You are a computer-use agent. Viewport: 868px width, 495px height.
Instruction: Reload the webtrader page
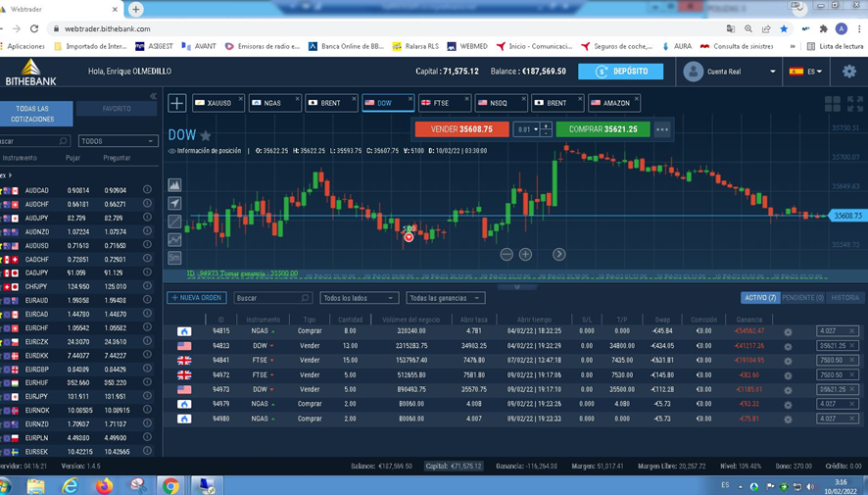pos(34,28)
